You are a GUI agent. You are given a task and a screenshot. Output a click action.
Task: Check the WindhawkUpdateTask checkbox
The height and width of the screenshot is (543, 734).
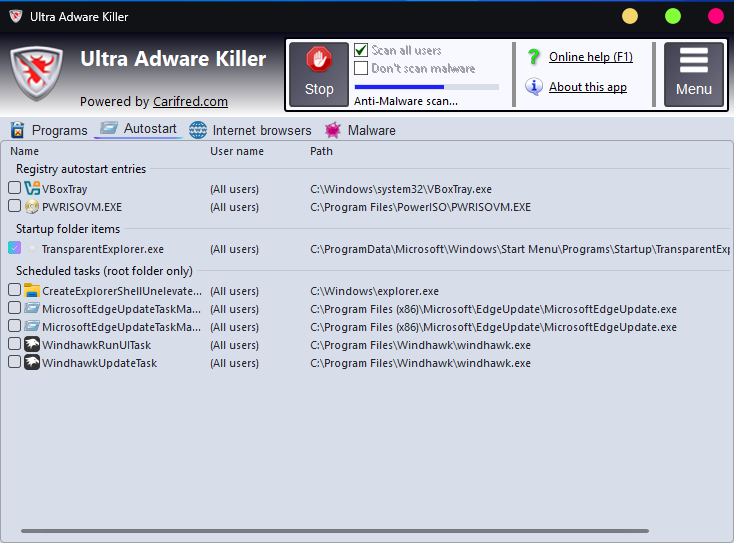15,362
